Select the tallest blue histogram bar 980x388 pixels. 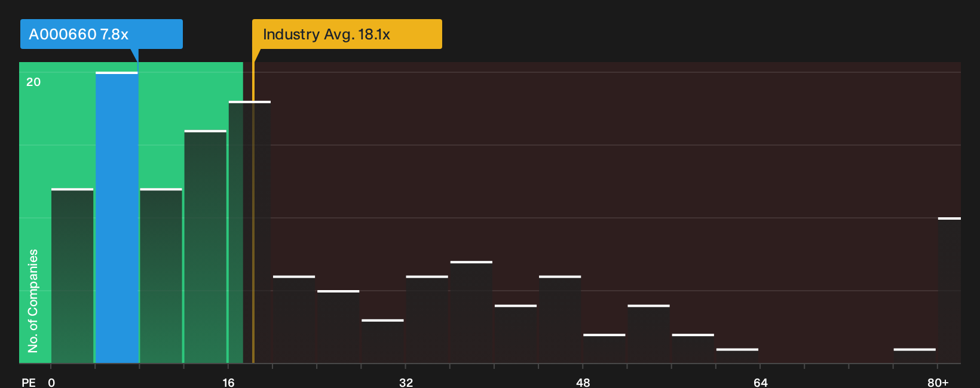117,217
